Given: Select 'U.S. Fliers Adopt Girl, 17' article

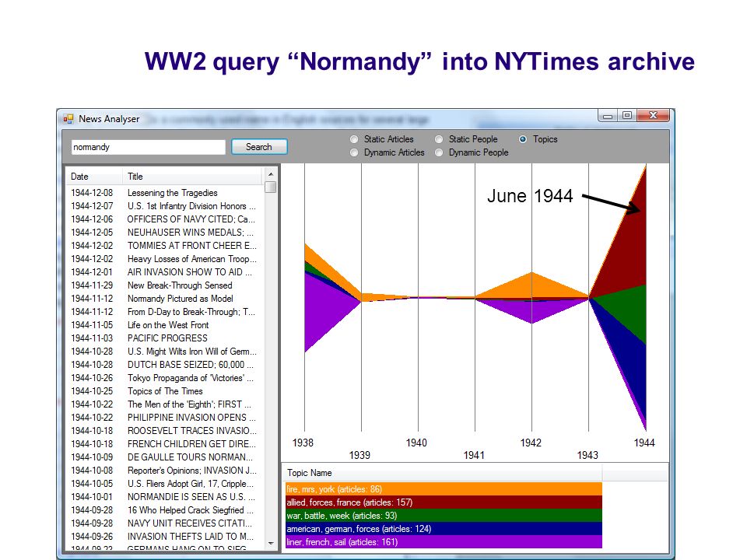Looking at the screenshot, I should pos(164,483).
